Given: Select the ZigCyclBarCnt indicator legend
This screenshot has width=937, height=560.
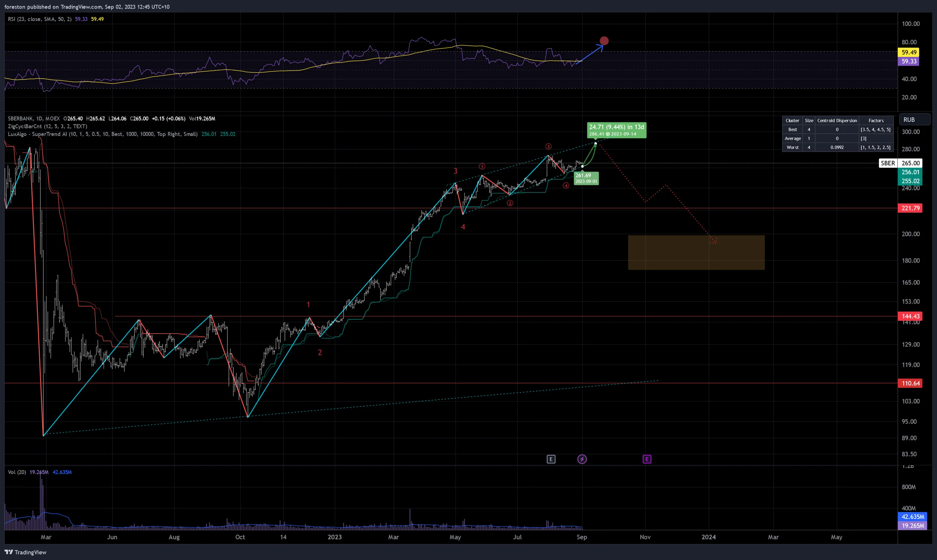Looking at the screenshot, I should point(47,126).
